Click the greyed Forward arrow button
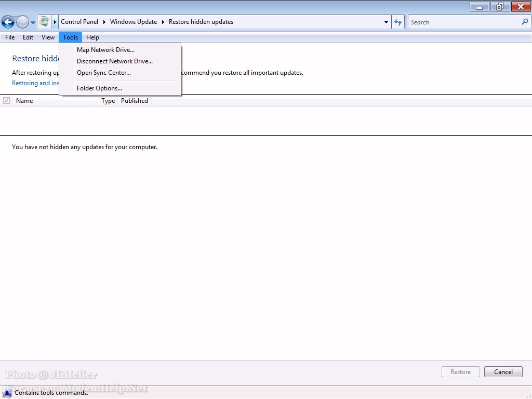 click(22, 22)
